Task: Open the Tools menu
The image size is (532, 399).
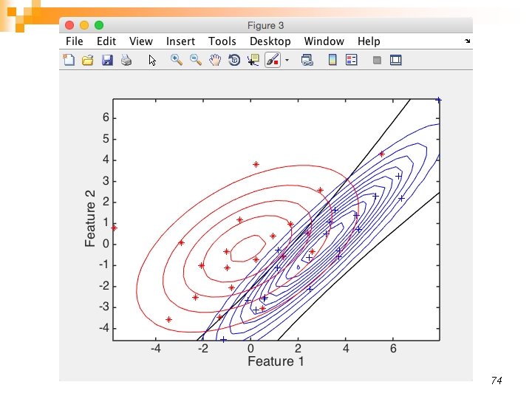Action: (222, 41)
